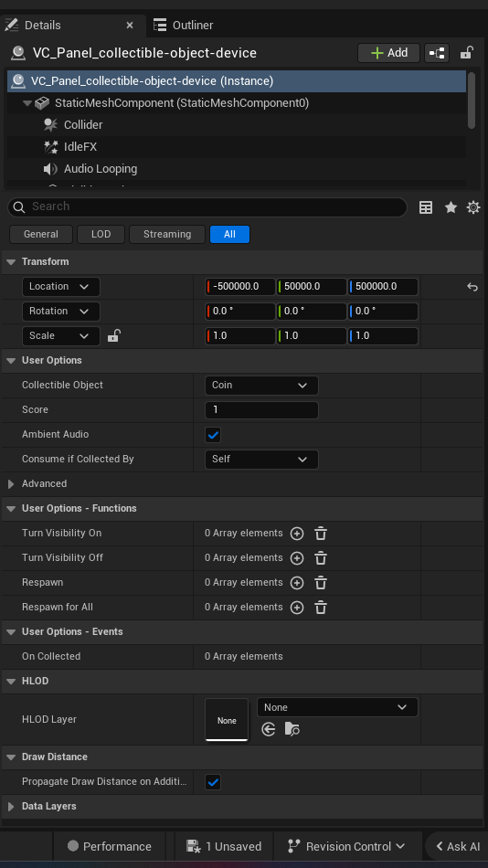Viewport: 488px width, 868px height.
Task: Open the Location type dropdown
Action: (x=61, y=287)
